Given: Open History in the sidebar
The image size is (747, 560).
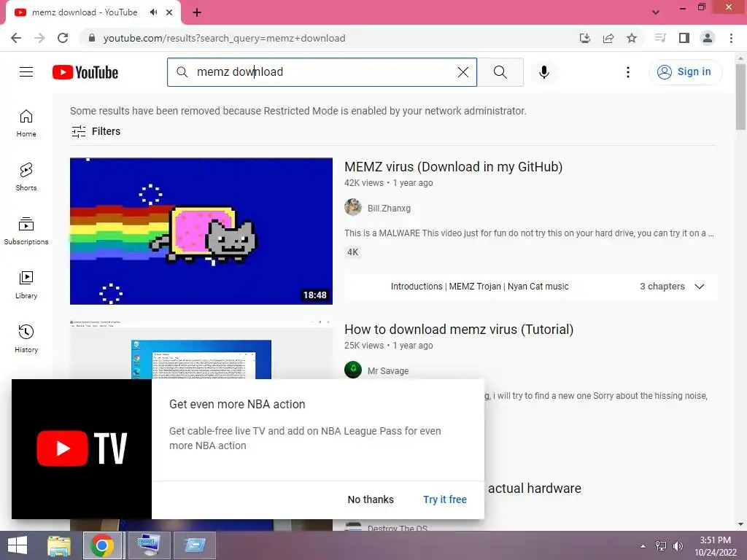Looking at the screenshot, I should coord(26,338).
